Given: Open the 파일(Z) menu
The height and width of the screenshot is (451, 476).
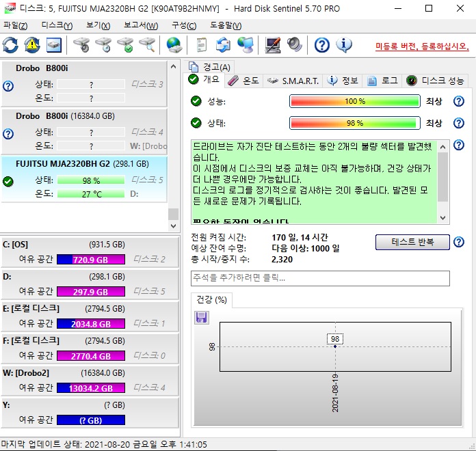Looking at the screenshot, I should click(x=16, y=25).
